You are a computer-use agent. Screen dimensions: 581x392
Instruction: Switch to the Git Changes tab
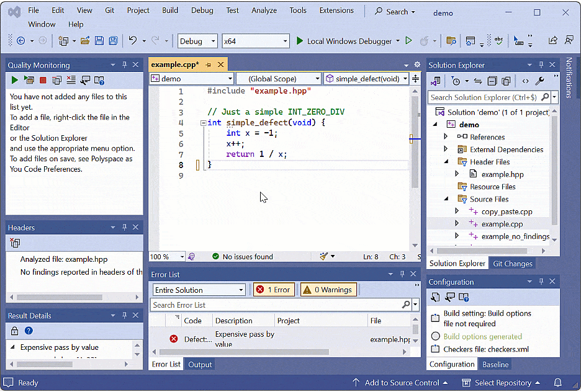pos(512,264)
